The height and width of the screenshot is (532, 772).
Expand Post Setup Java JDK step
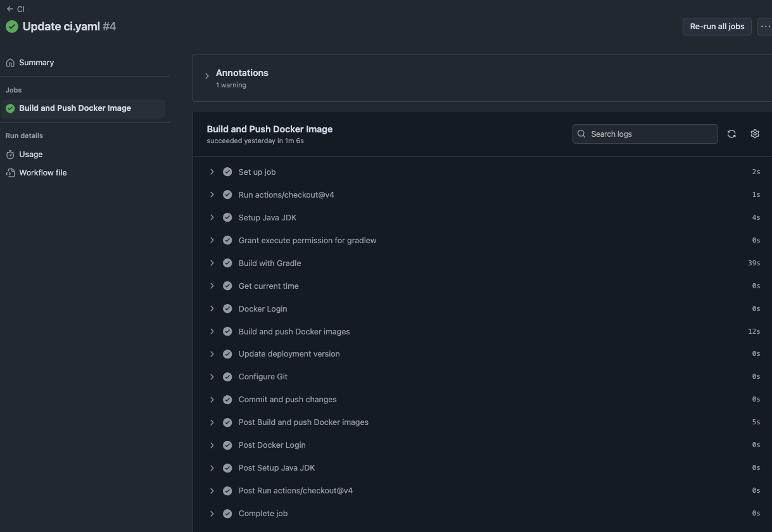(x=212, y=468)
